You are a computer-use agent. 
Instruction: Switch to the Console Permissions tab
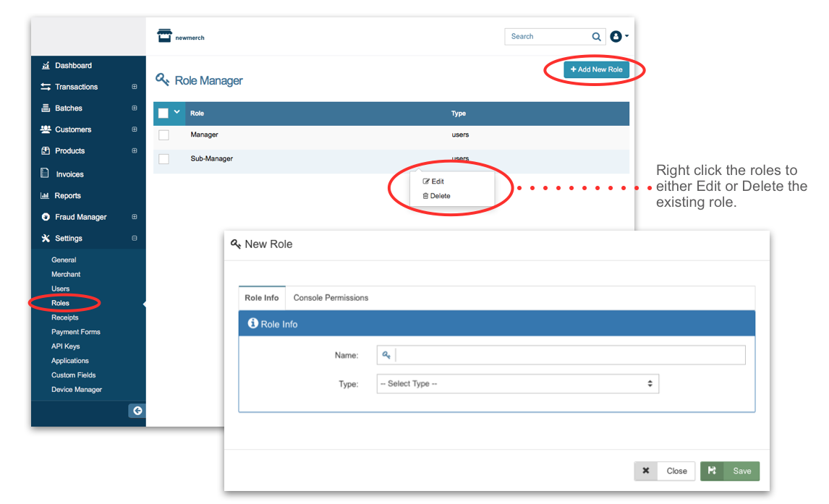[x=331, y=298]
